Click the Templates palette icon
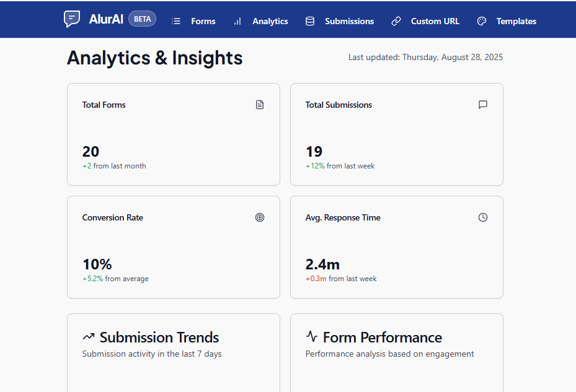The width and height of the screenshot is (576, 392). pyautogui.click(x=482, y=21)
